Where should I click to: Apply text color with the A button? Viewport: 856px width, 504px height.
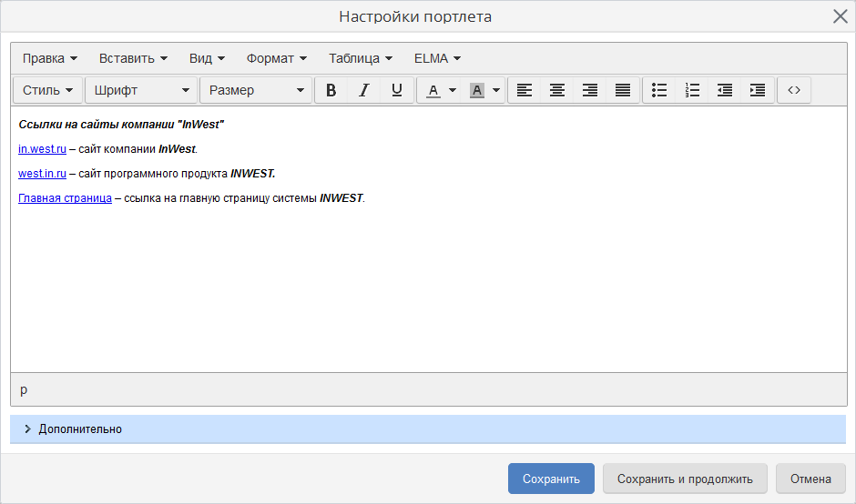coord(433,90)
